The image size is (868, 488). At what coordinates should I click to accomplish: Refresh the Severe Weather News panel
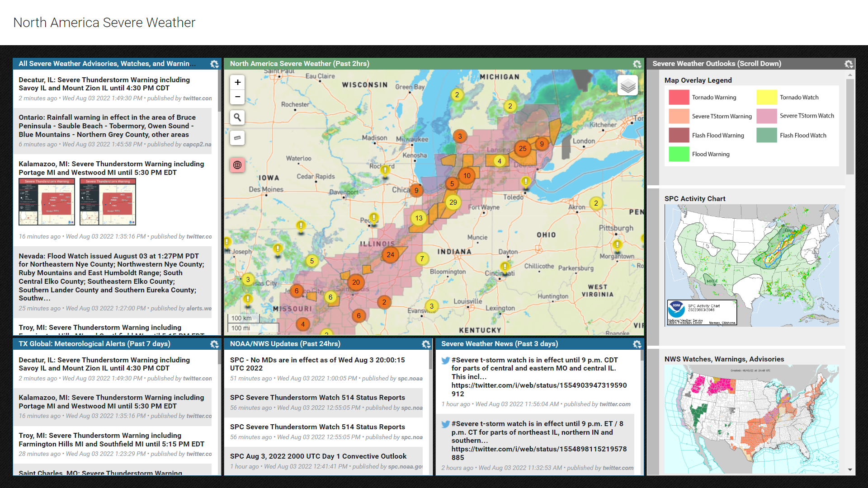click(x=637, y=344)
